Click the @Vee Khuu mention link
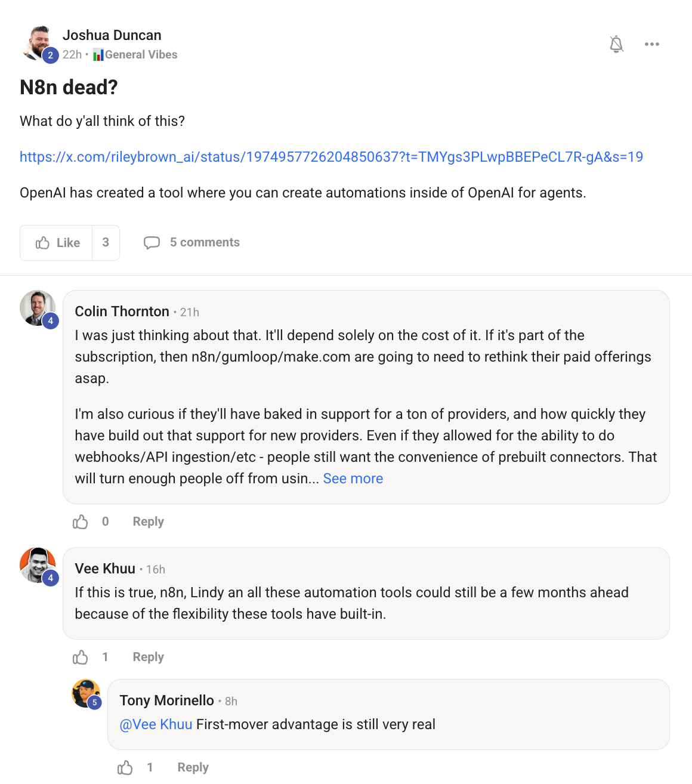The image size is (692, 784). (x=156, y=724)
